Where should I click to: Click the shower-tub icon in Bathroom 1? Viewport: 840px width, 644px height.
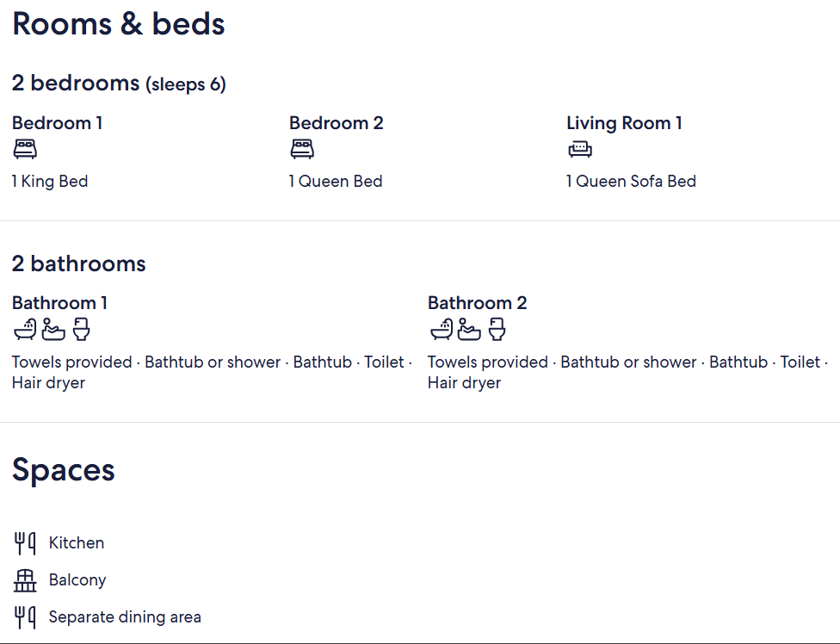point(25,330)
